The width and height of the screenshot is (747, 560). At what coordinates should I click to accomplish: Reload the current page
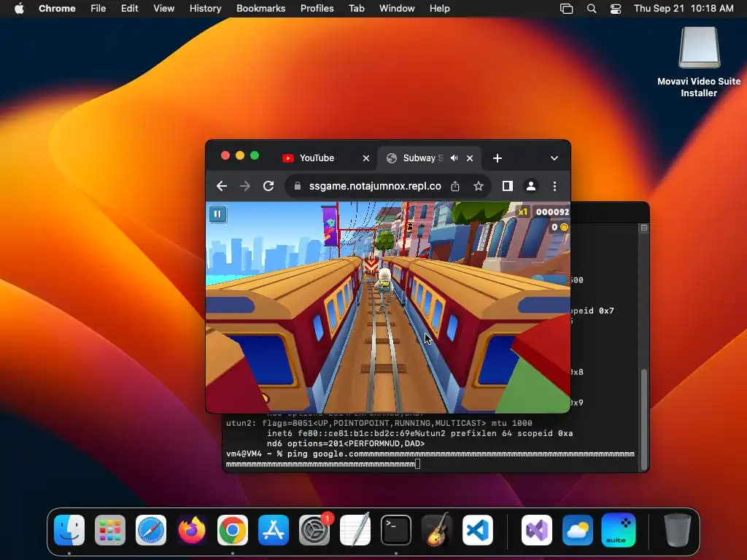point(268,186)
